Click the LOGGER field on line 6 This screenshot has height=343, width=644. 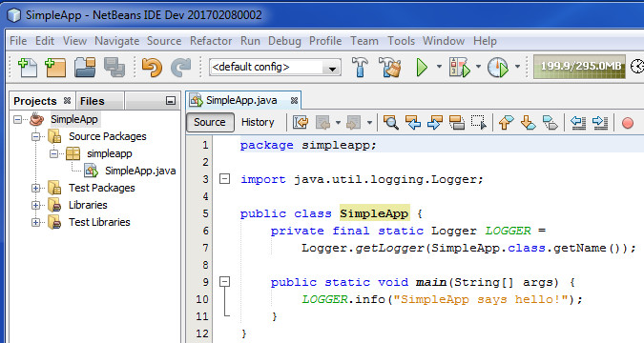point(509,231)
